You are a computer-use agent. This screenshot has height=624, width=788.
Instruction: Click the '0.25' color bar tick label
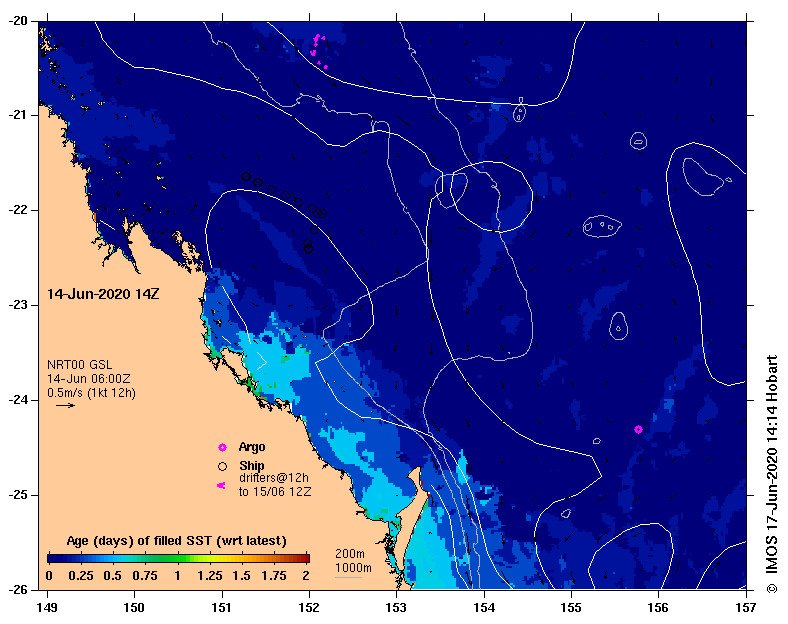[x=80, y=576]
